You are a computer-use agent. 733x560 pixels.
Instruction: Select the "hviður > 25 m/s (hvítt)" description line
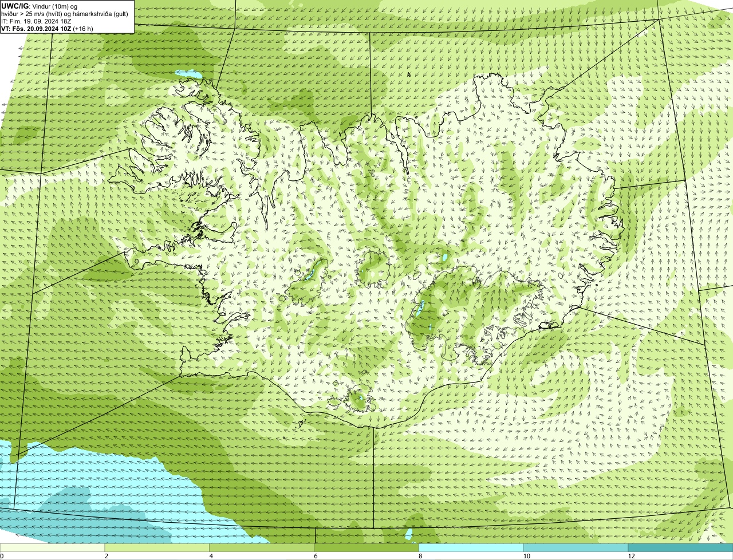[x=65, y=13]
